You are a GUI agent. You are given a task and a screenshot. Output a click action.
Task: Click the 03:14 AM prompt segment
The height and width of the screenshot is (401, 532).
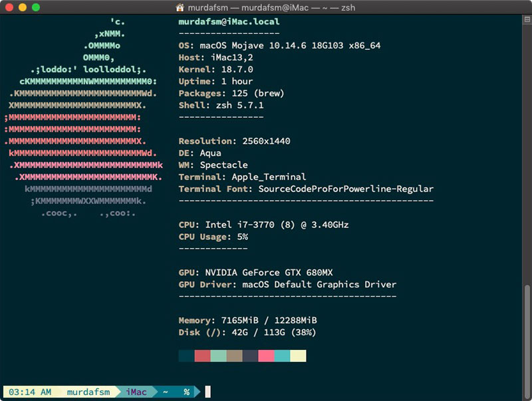coord(29,392)
